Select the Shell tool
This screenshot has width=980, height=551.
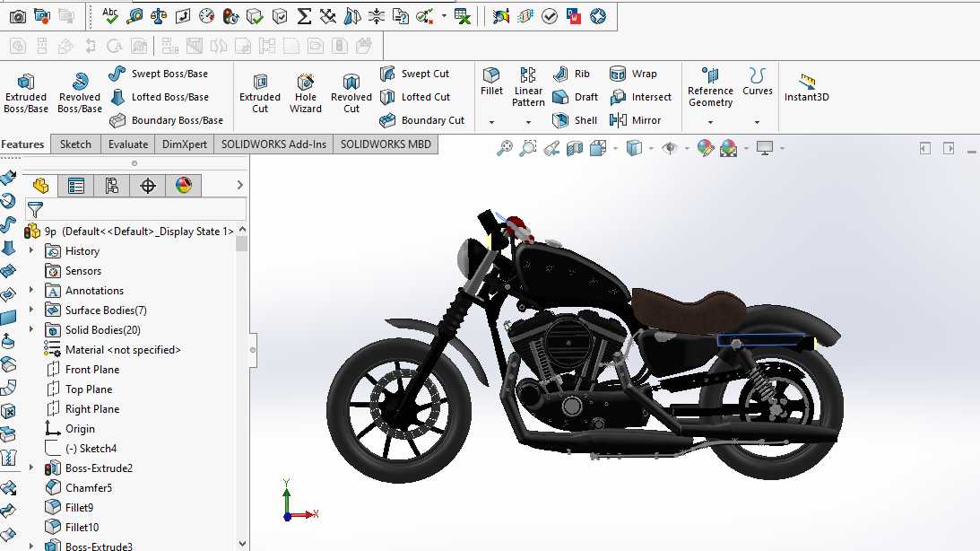[x=575, y=120]
